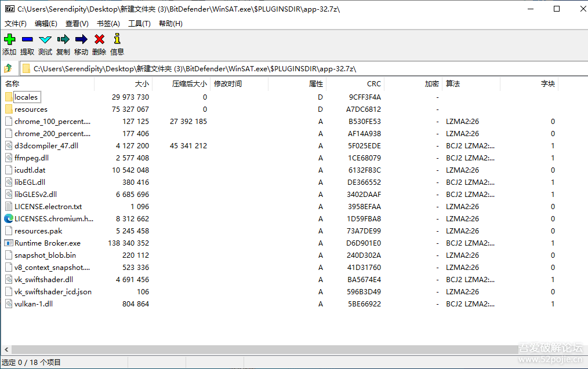Click the libGLESv2.dll file icon
The height and width of the screenshot is (369, 588).
point(9,195)
